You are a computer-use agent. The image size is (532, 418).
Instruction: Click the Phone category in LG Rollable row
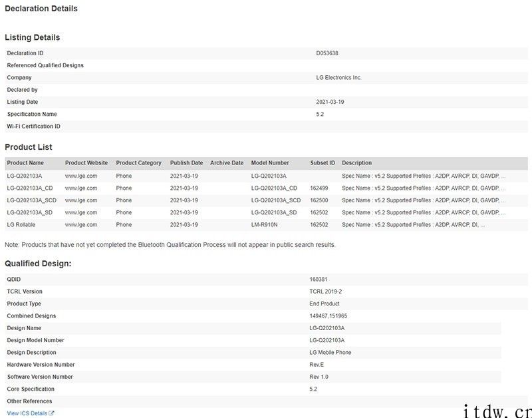point(124,225)
